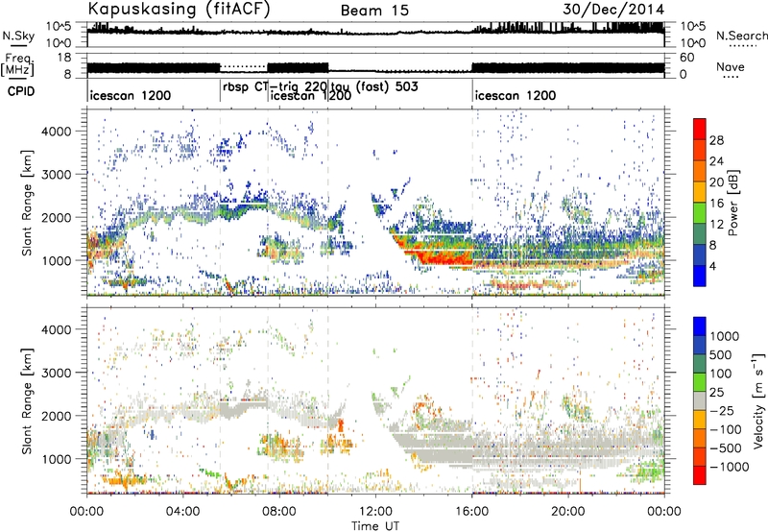Screen dimensions: 768x532
Task: Select the 24 tick on Power colorbar
Action: pos(716,161)
